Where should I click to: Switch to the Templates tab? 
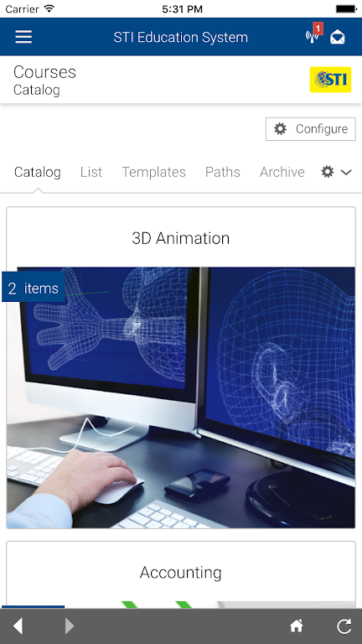point(154,172)
